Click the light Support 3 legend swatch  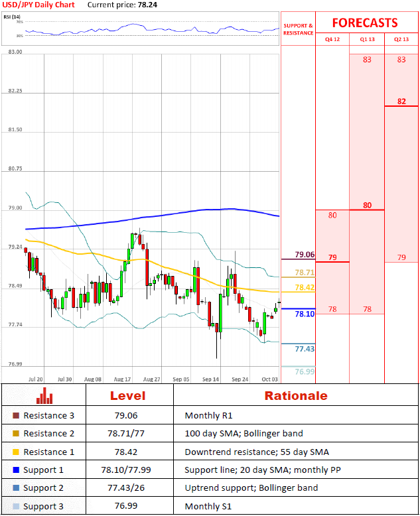point(16,506)
